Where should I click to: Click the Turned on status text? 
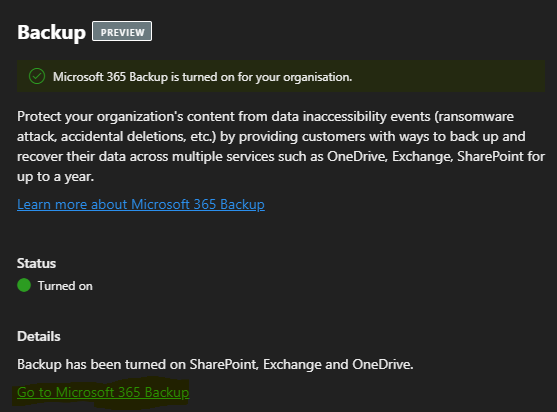click(65, 286)
